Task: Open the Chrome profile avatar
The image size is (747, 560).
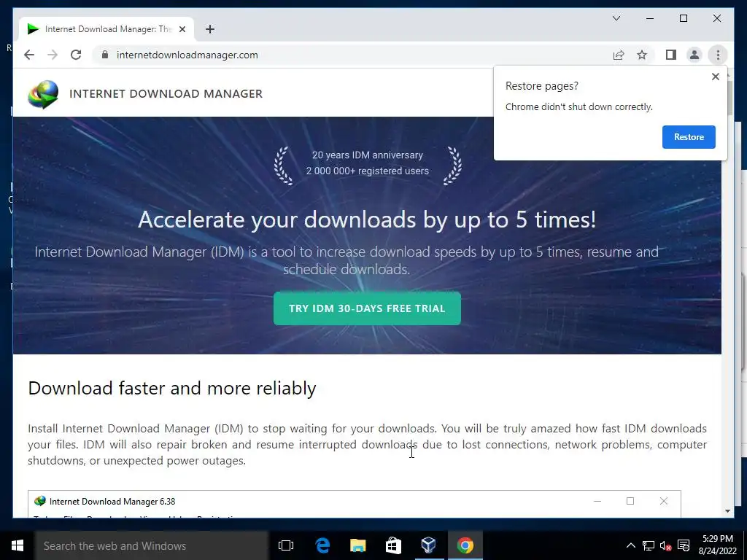Action: (694, 55)
